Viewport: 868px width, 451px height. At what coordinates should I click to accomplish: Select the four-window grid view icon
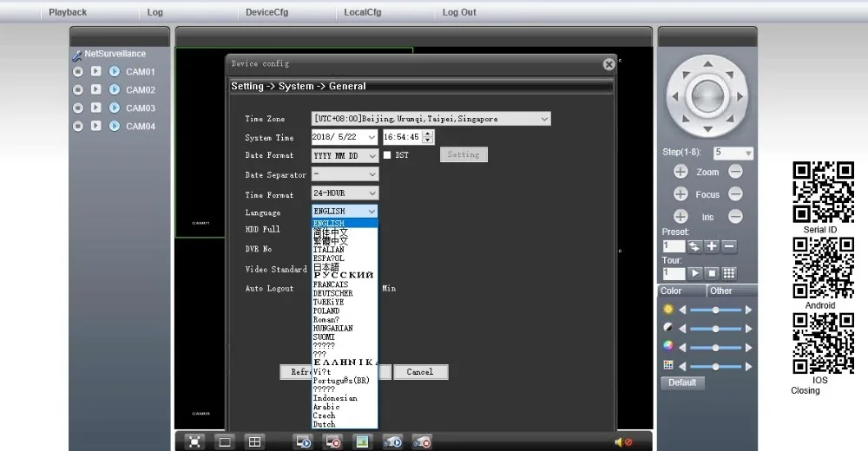(254, 441)
